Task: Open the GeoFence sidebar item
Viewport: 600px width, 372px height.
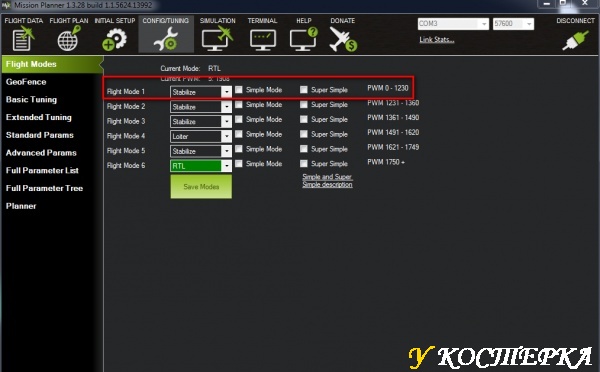Action: coord(26,82)
